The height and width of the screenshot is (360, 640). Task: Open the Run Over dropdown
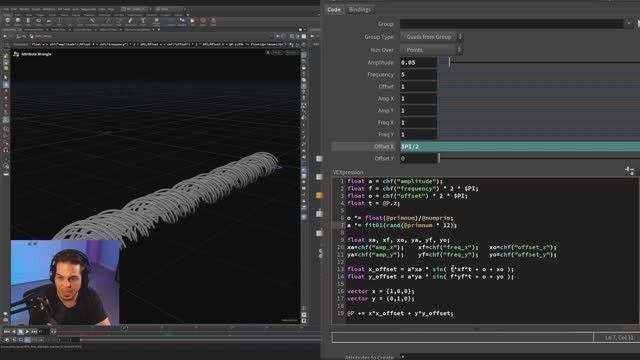[431, 50]
